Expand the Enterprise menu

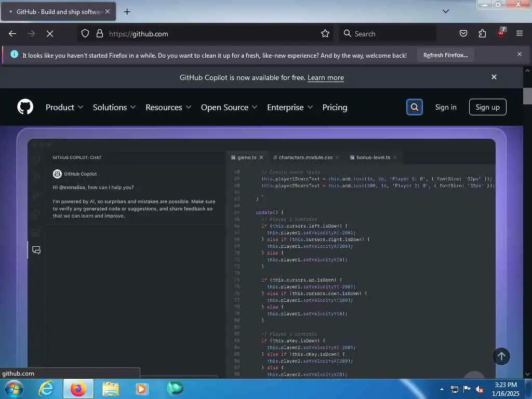290,107
